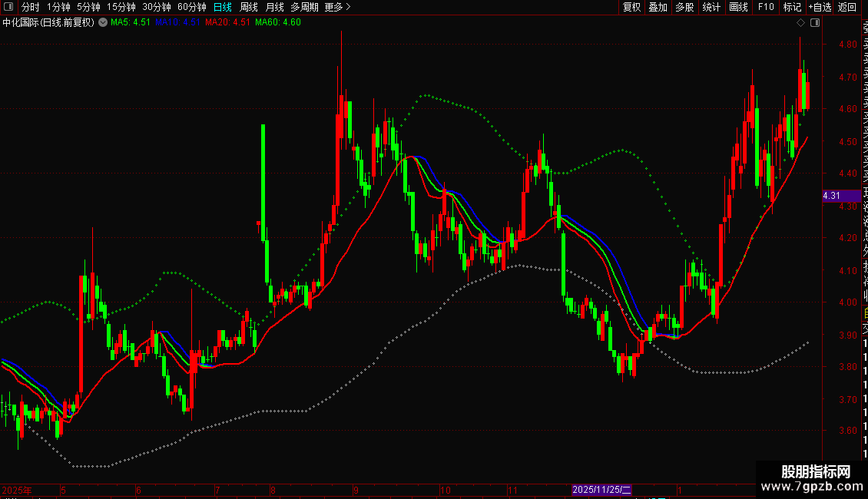
Task: Click the MA5: 4.51 indicator label
Action: [131, 23]
